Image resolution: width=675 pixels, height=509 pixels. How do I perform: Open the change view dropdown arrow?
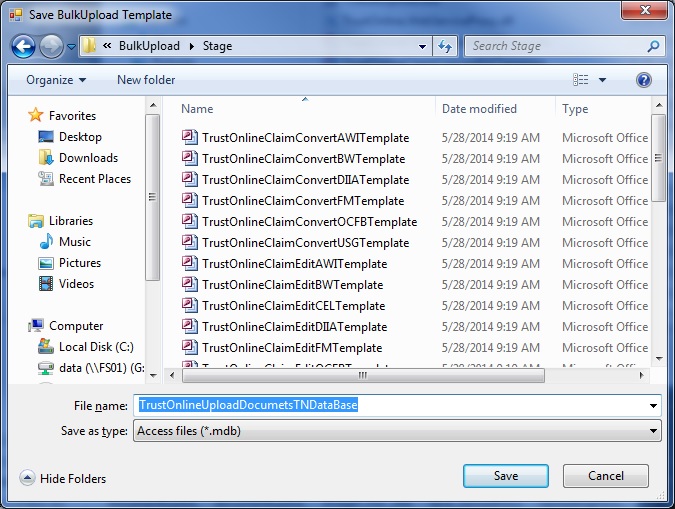click(x=603, y=80)
